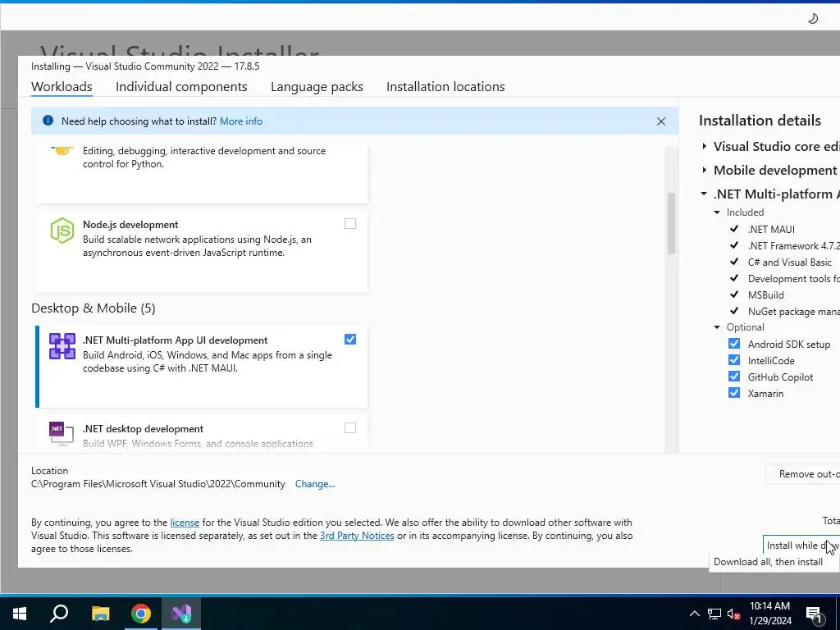This screenshot has width=840, height=630.
Task: Uncheck the IntelliCode option
Action: pos(734,360)
